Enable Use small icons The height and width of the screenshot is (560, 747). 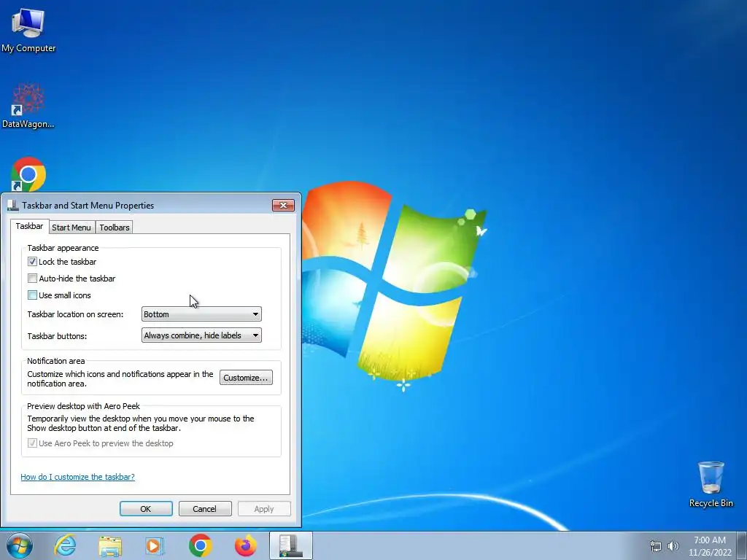(32, 295)
